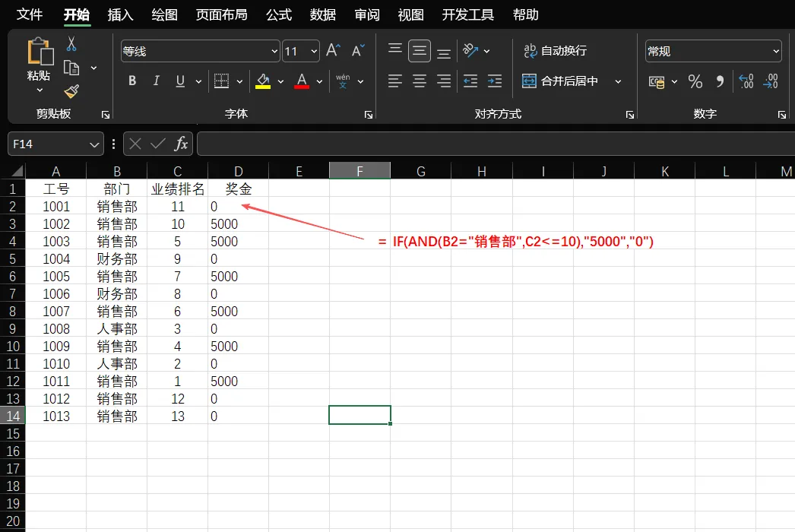Select cell B5 财务部
Viewport: 795px width, 532px height.
point(116,259)
